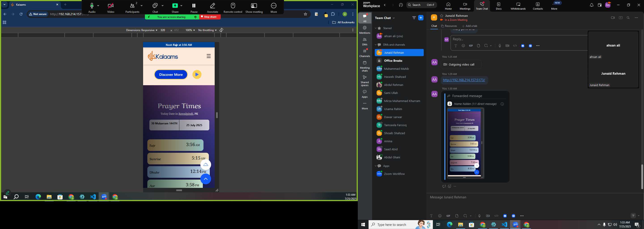
Task: Open the Meetings tab in Zoom Workplace
Action: (x=465, y=6)
